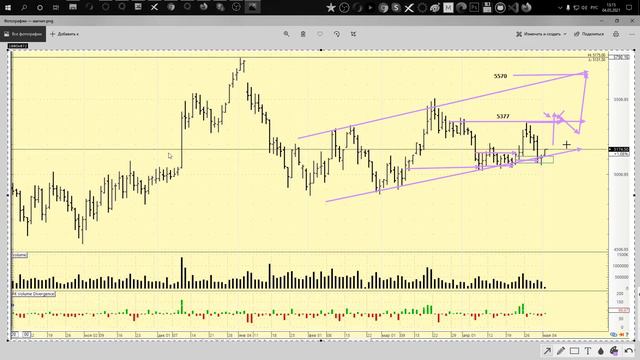Open the Windows Start menu
The width and height of the screenshot is (640, 360).
point(8,7)
